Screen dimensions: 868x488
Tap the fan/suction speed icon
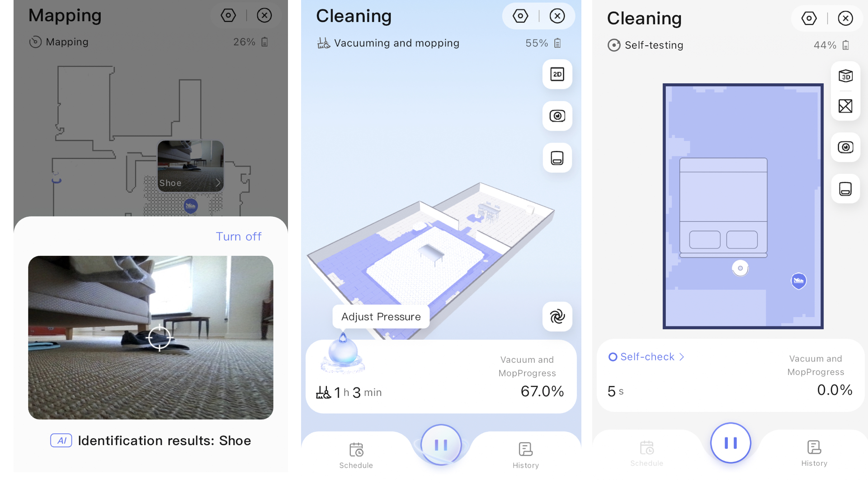pos(556,317)
